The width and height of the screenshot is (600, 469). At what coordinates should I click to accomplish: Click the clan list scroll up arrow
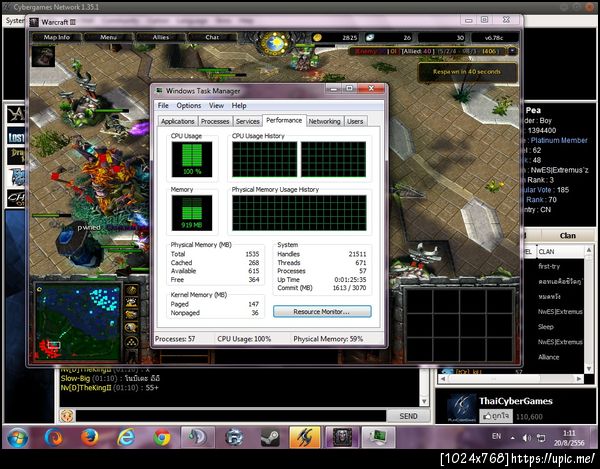pos(589,250)
